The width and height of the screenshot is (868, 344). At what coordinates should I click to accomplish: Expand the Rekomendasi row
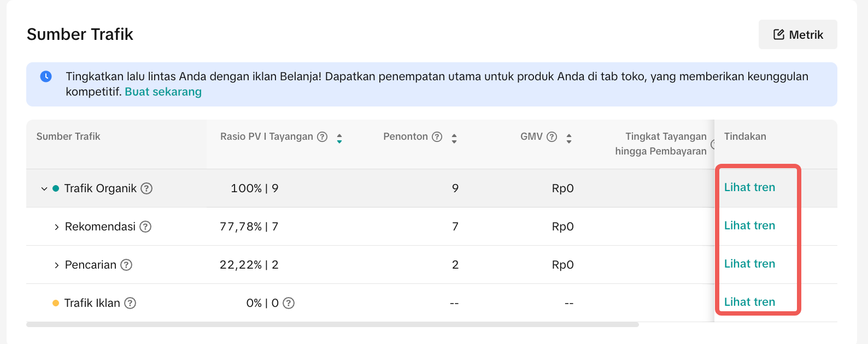point(56,227)
